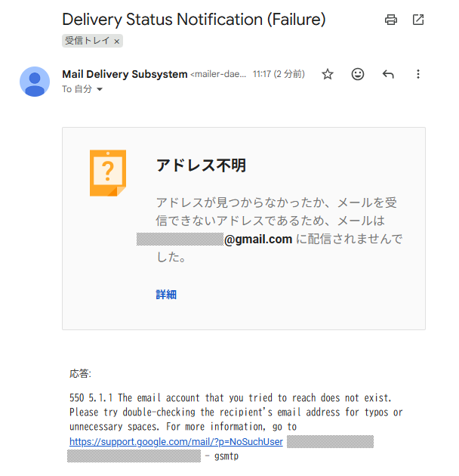The width and height of the screenshot is (459, 476).
Task: Click the 11:17 message timestamp
Action: [x=279, y=74]
